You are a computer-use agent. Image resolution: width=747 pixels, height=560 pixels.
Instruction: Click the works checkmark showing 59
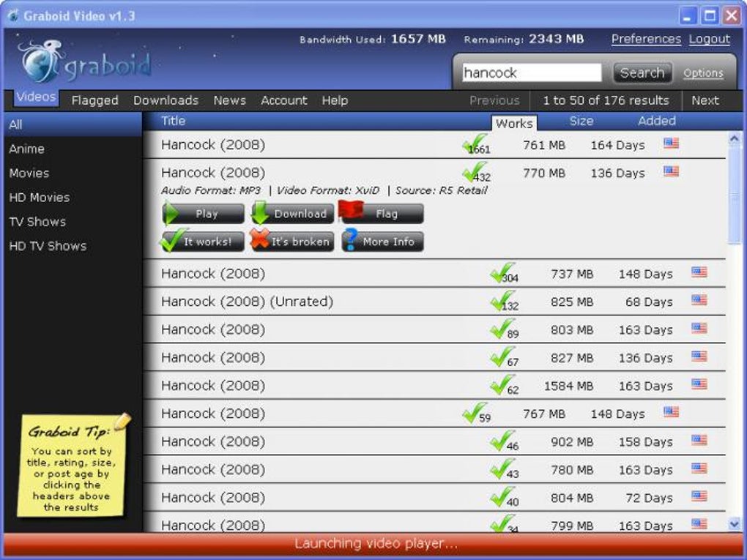(x=475, y=414)
